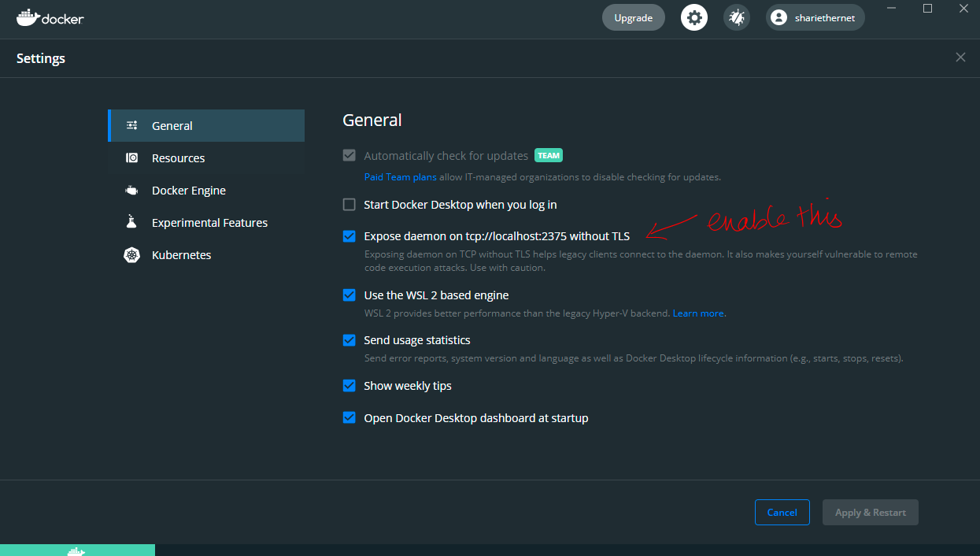The height and width of the screenshot is (556, 980).
Task: Open the Resources settings section
Action: (206, 158)
